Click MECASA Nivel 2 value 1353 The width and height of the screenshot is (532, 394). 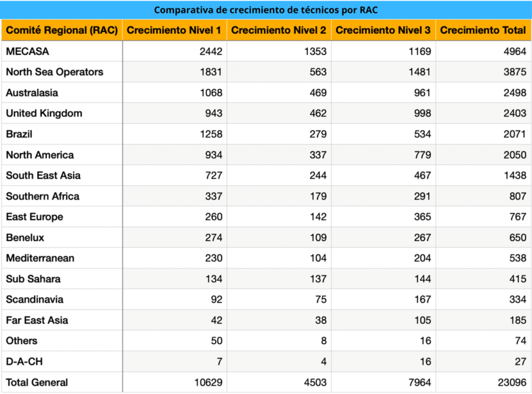[x=315, y=51]
